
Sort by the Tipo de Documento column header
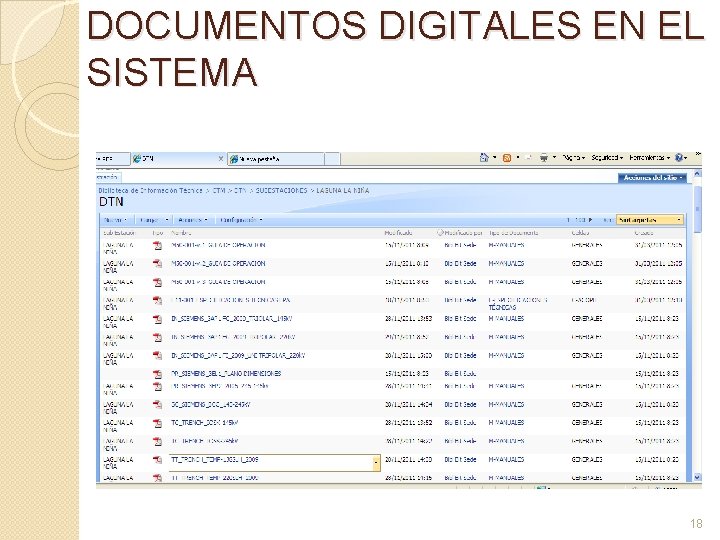point(513,233)
